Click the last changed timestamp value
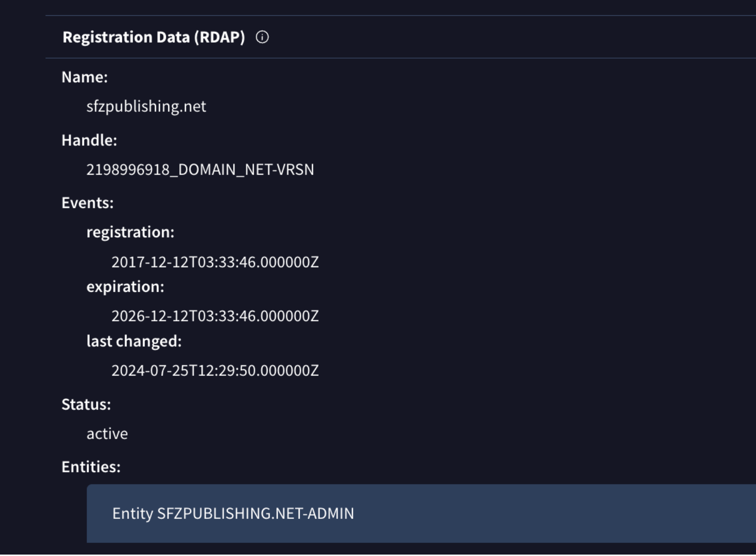The height and width of the screenshot is (556, 756). [215, 370]
